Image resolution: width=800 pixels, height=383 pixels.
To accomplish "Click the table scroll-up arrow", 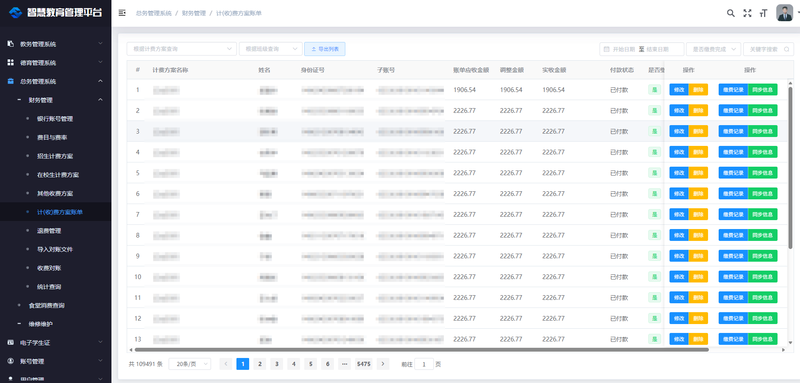I will pos(790,83).
